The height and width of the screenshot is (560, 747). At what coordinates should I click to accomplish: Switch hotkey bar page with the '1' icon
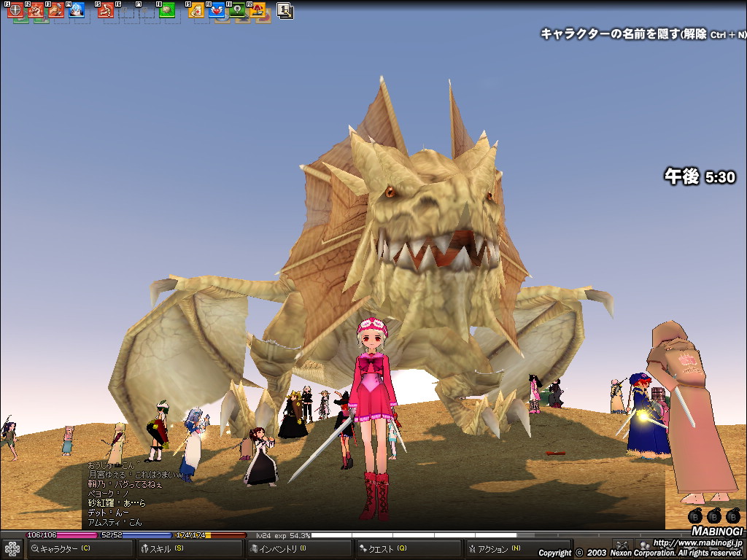point(285,11)
